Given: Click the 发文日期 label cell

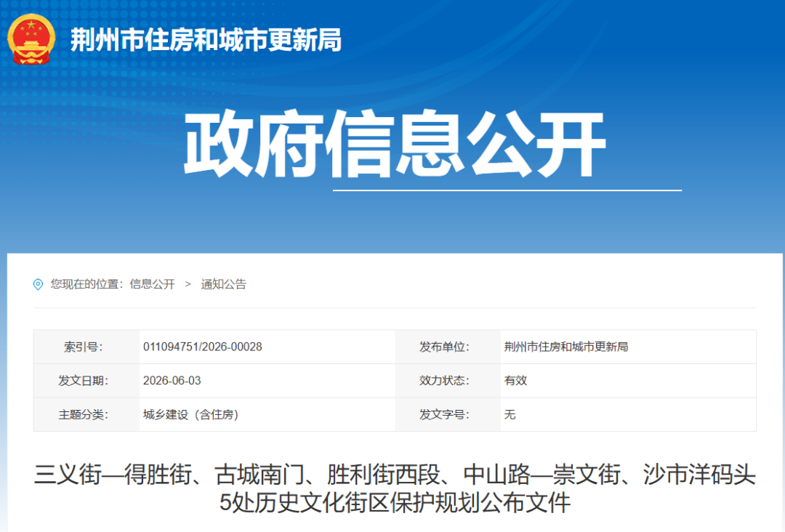Looking at the screenshot, I should tap(86, 381).
